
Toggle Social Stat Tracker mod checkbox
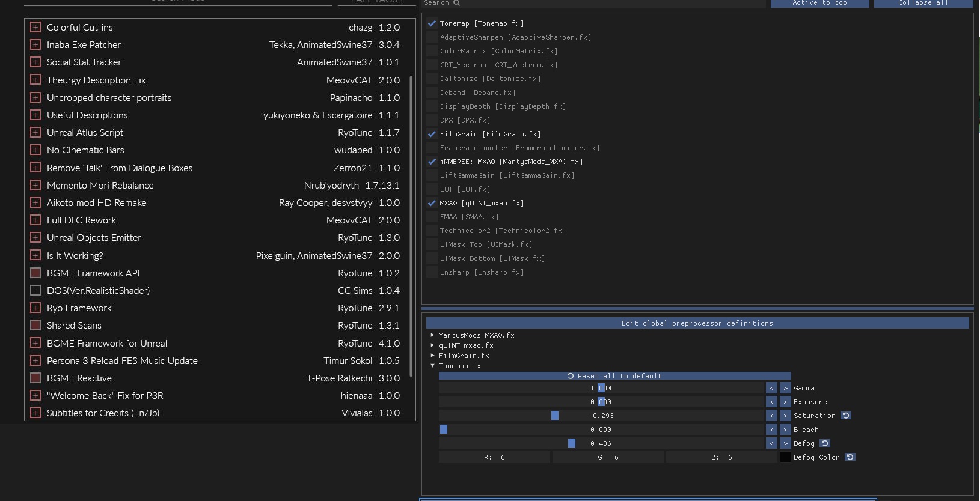pyautogui.click(x=35, y=62)
